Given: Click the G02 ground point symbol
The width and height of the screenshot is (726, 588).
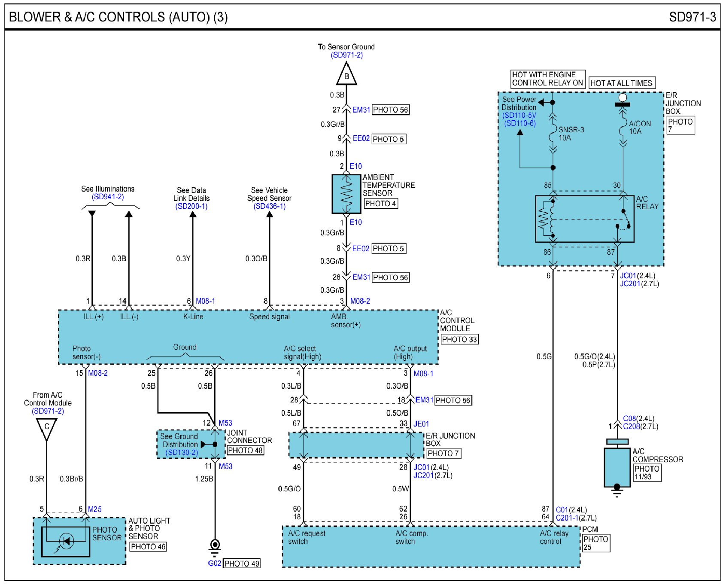Looking at the screenshot, I should pos(215,545).
